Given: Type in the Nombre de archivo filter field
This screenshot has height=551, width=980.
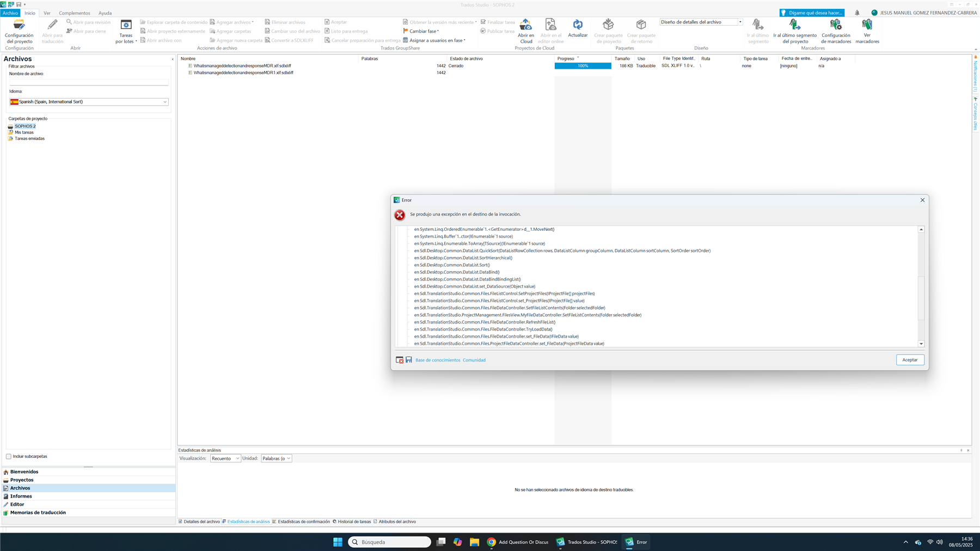Looking at the screenshot, I should tap(89, 82).
